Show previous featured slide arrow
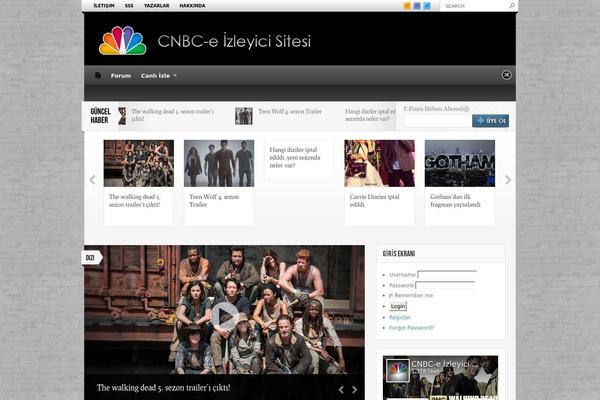The height and width of the screenshot is (400, 600). coord(341,390)
